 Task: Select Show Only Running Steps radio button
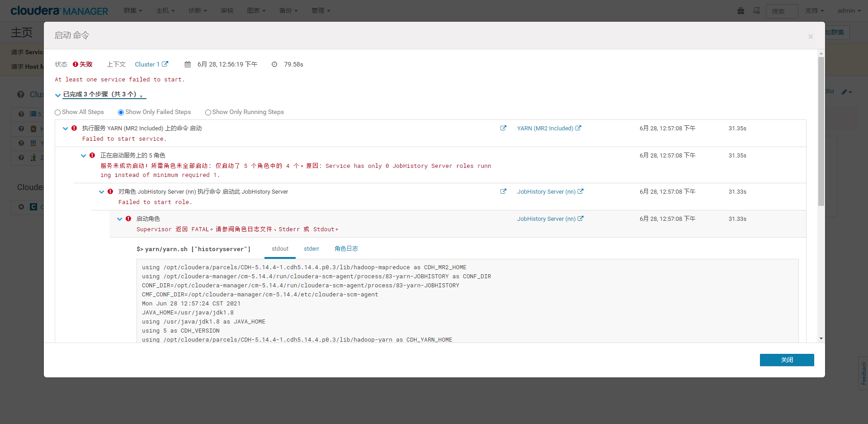(x=208, y=112)
